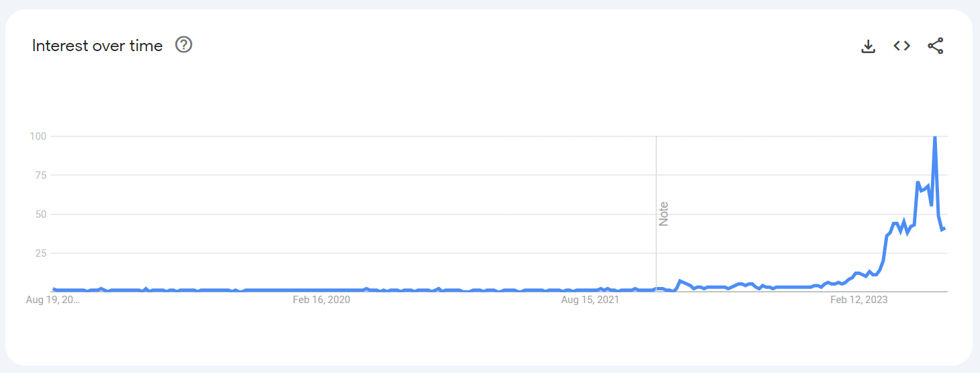Click the Aug 19 x-axis date label
Viewport: 980px width, 373px height.
(52, 300)
